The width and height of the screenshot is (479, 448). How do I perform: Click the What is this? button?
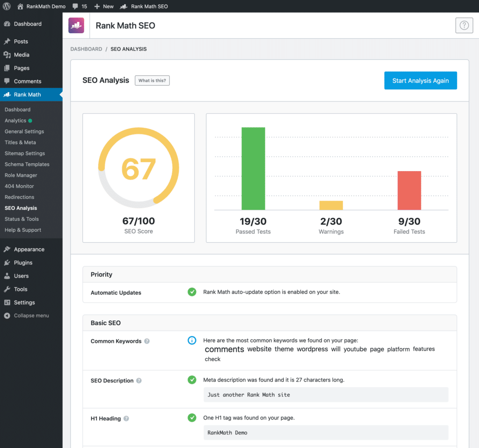pos(152,80)
